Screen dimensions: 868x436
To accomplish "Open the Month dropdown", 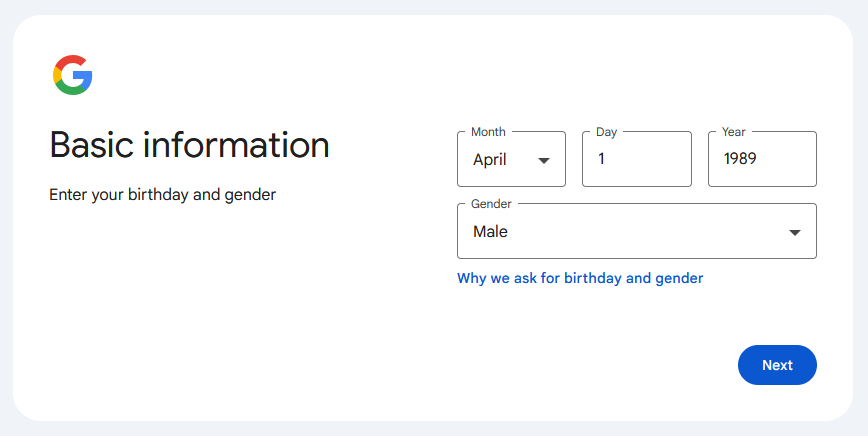I will 511,159.
